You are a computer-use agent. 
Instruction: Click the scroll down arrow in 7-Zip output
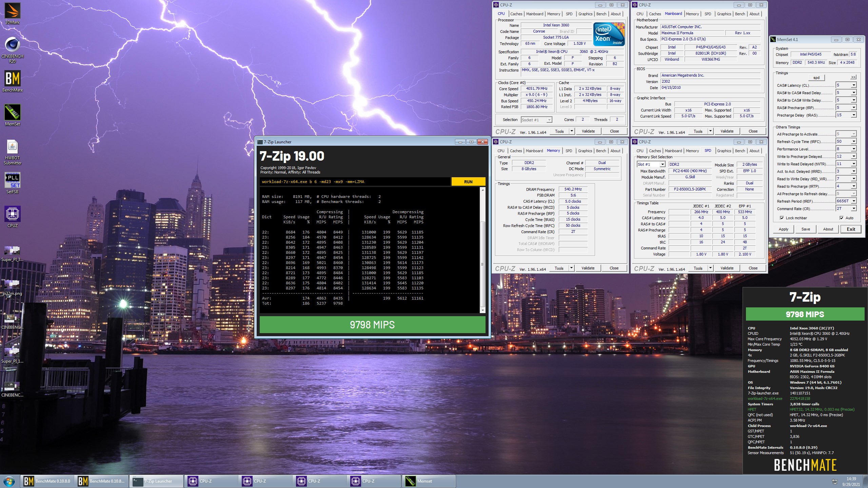[482, 310]
